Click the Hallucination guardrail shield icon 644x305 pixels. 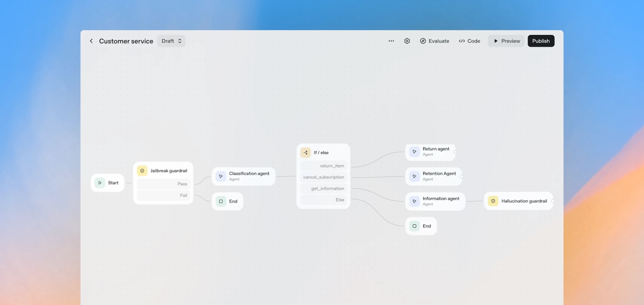coord(493,201)
